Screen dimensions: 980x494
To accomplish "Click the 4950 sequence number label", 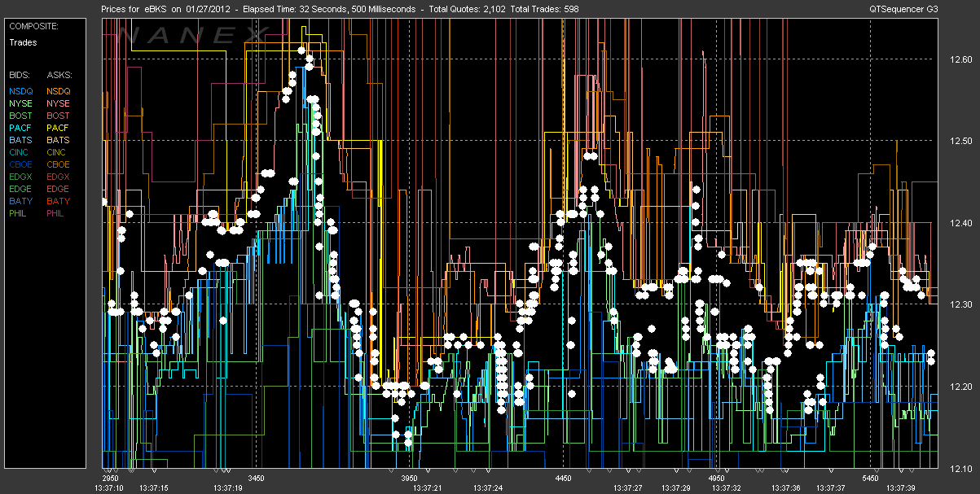I will pyautogui.click(x=717, y=478).
